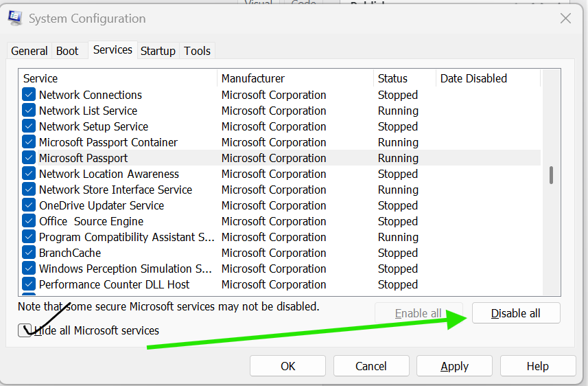
Task: Click the Date Disabled column header
Action: click(489, 78)
